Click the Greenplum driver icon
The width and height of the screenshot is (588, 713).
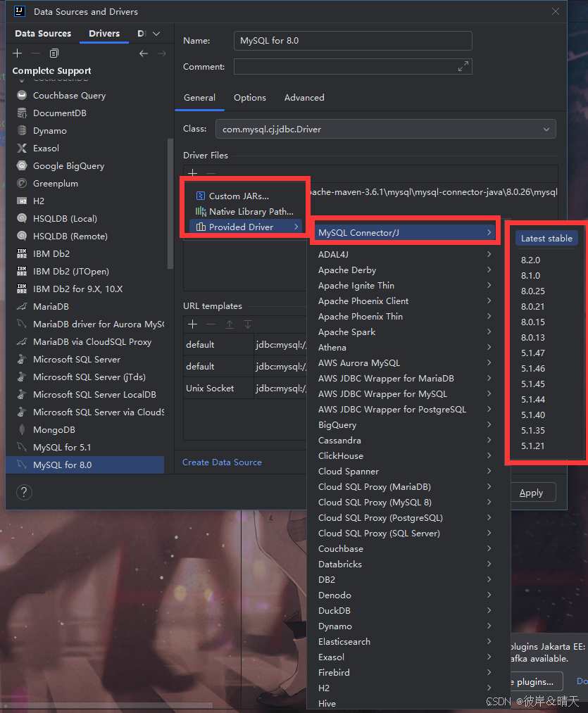pyautogui.click(x=21, y=183)
